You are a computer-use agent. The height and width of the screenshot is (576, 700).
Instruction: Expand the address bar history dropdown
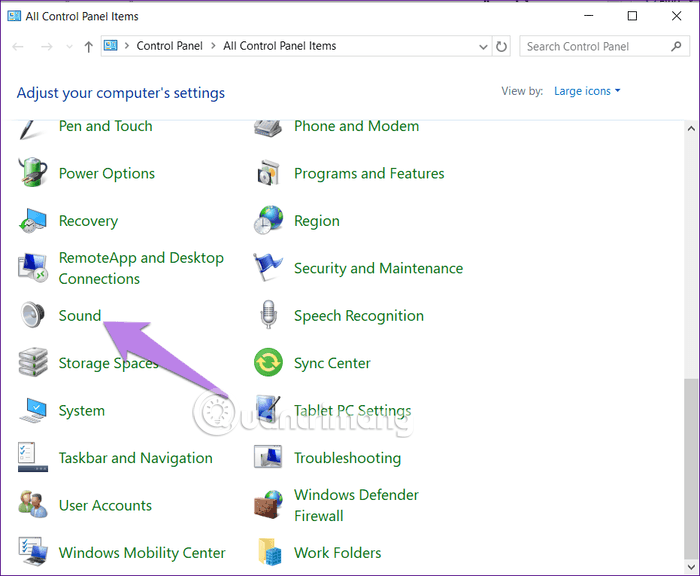click(x=483, y=46)
